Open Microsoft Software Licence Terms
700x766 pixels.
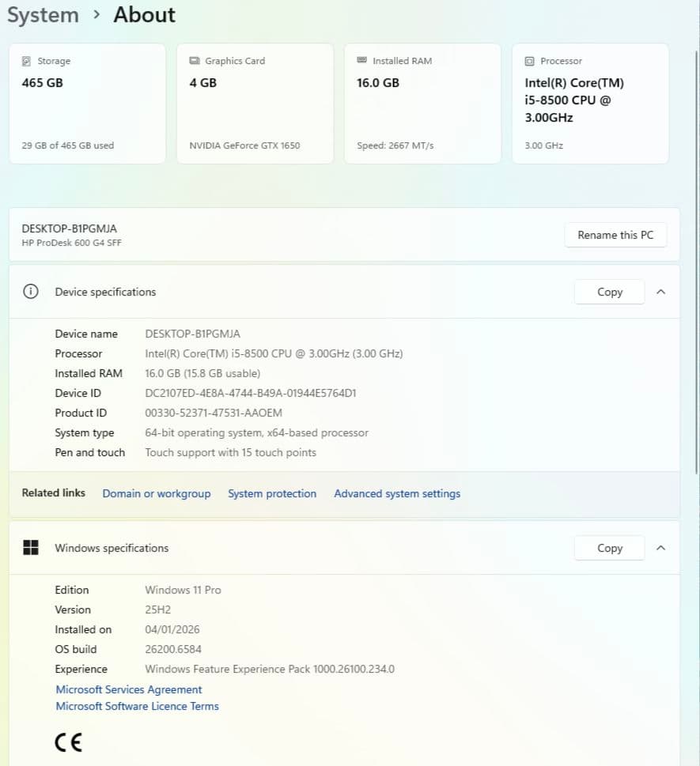pyautogui.click(x=137, y=706)
